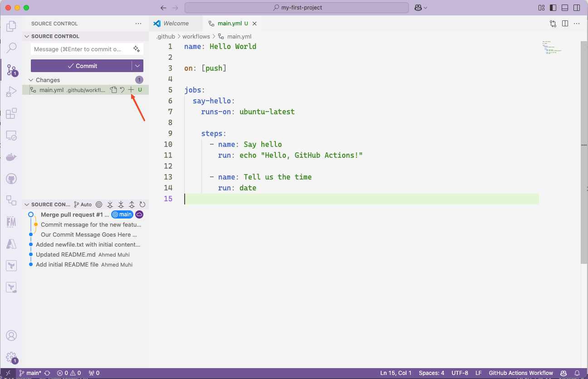588x379 pixels.
Task: Collapse the Source Control Graph section
Action: [27, 204]
